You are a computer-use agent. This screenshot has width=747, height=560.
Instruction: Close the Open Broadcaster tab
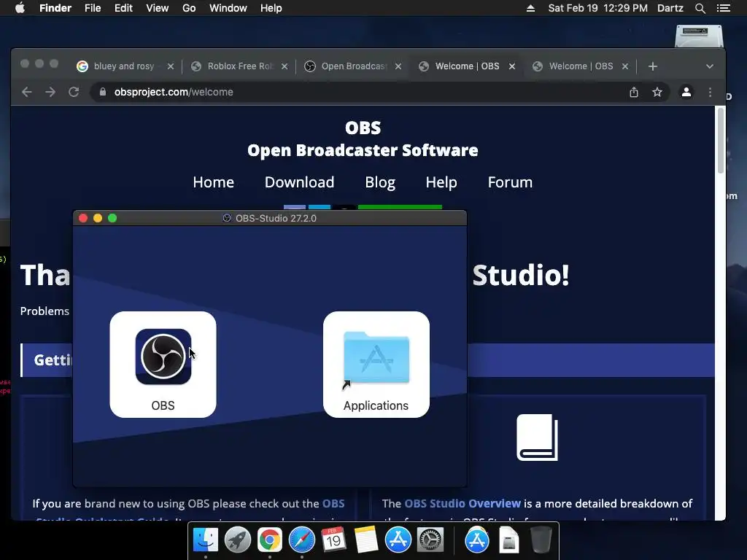click(398, 66)
